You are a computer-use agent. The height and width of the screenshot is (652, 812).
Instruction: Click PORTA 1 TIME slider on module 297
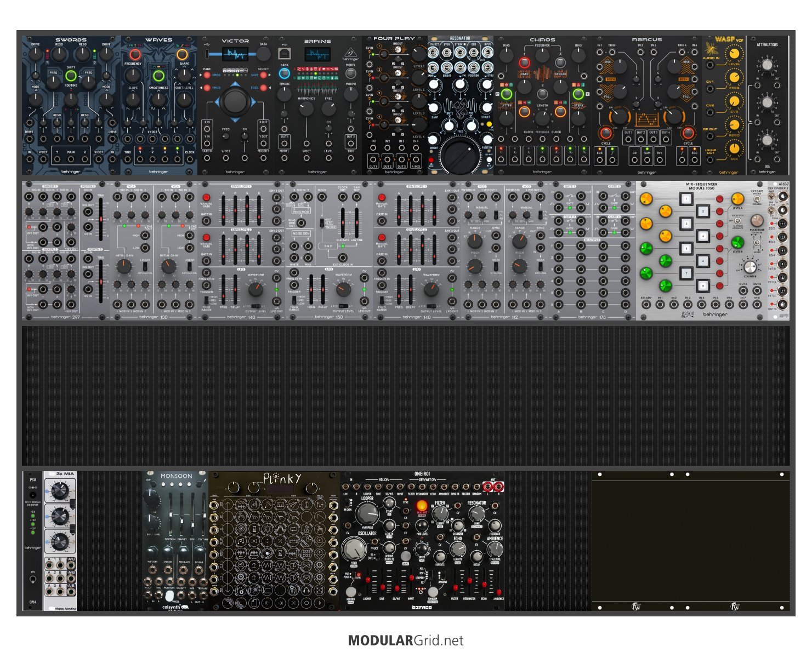[101, 219]
